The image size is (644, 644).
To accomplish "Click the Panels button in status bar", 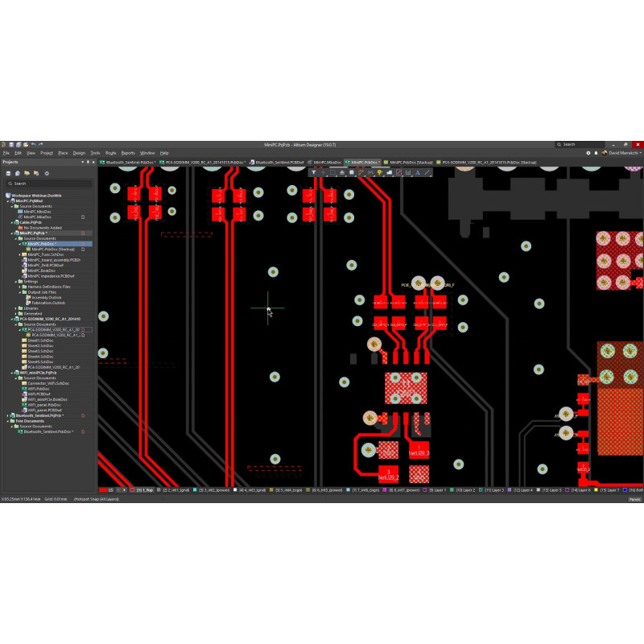I will pyautogui.click(x=634, y=500).
